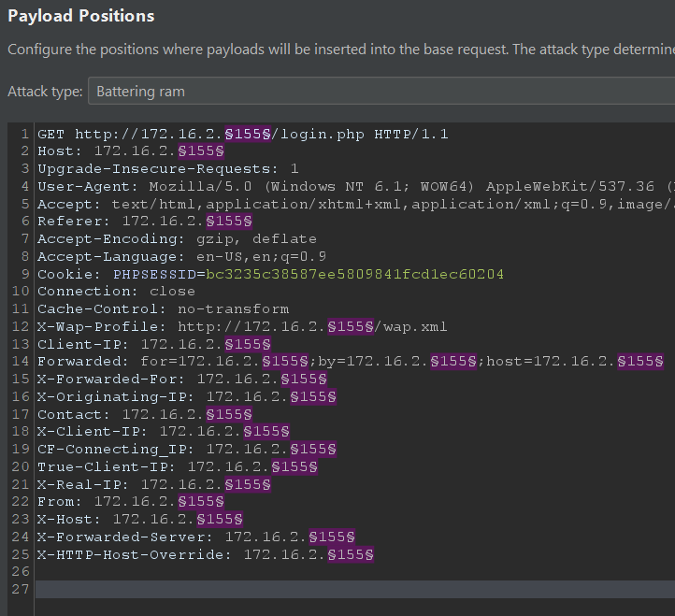This screenshot has width=675, height=616.
Task: Select the §155§ marker on X-Originating-IP line
Action: tap(313, 396)
